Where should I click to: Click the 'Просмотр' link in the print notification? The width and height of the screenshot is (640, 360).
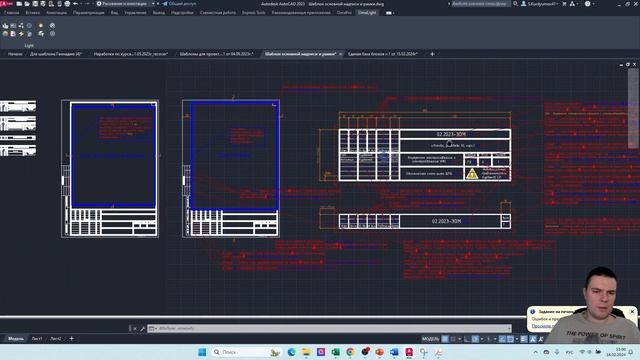542,326
